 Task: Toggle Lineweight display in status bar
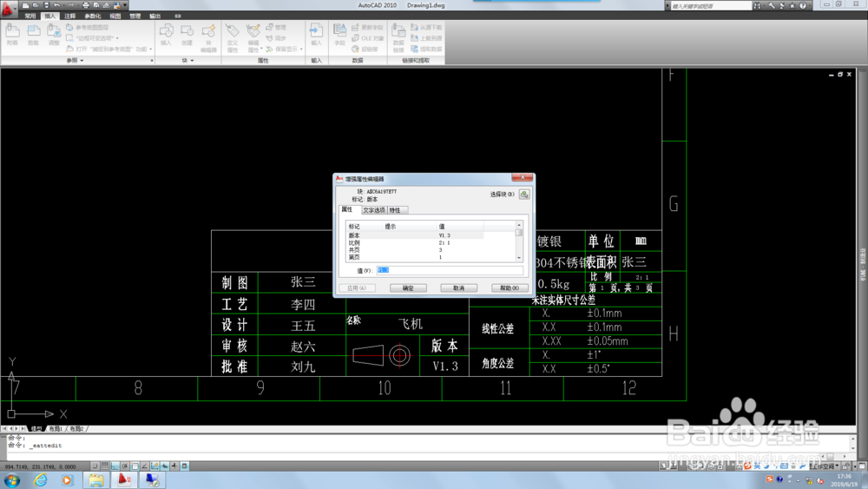click(175, 466)
